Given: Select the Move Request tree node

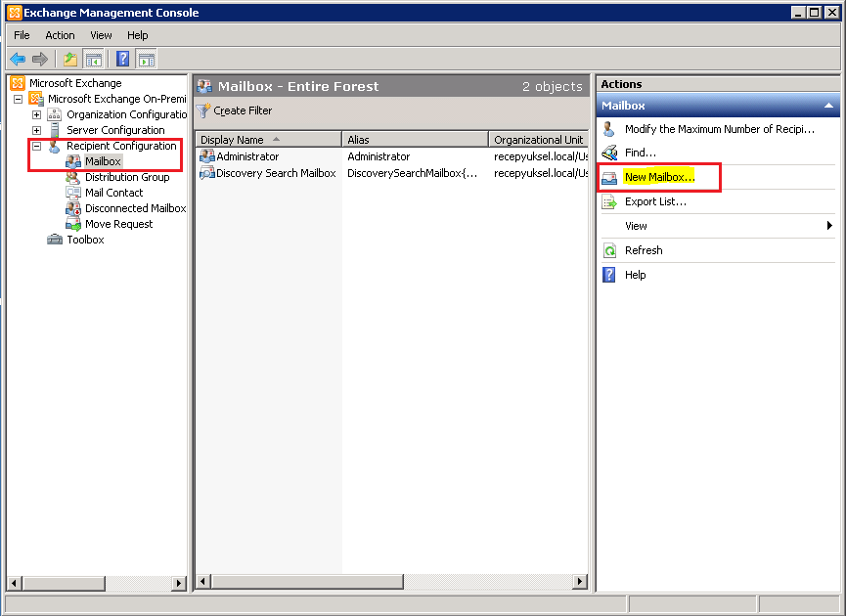Looking at the screenshot, I should click(118, 224).
